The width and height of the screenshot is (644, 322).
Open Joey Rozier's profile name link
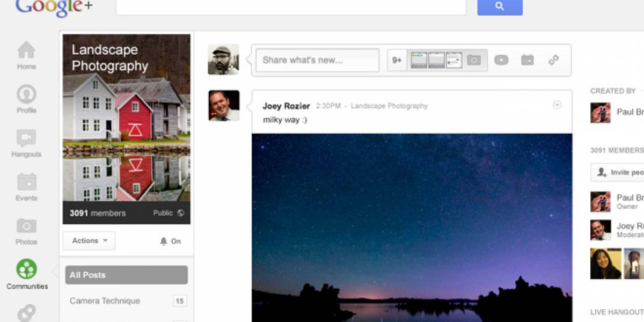click(x=286, y=106)
